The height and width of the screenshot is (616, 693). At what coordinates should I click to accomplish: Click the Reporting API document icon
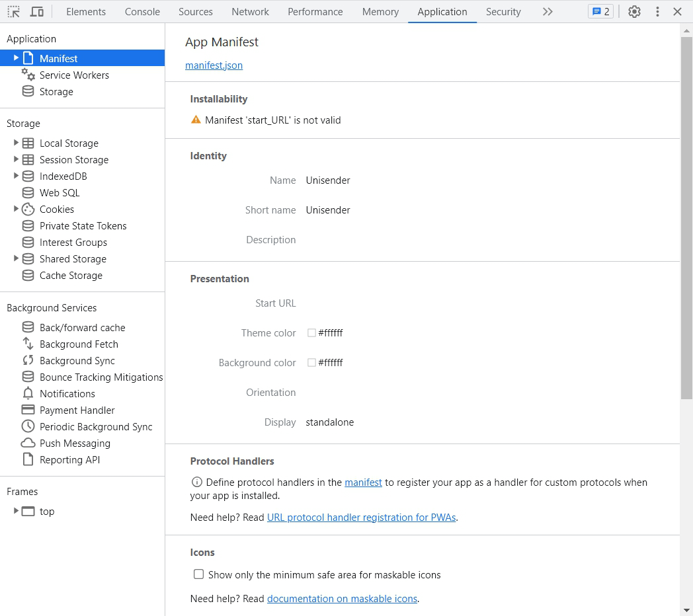(x=28, y=459)
